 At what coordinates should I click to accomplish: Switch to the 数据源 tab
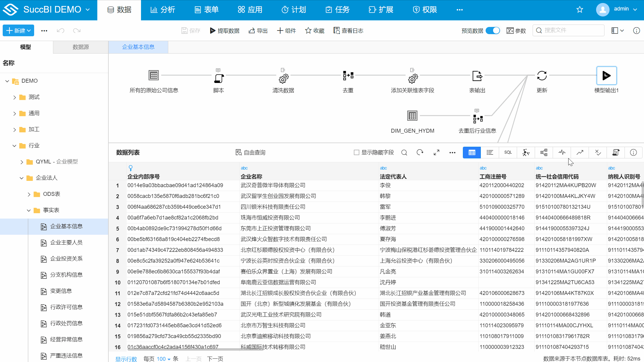[81, 47]
